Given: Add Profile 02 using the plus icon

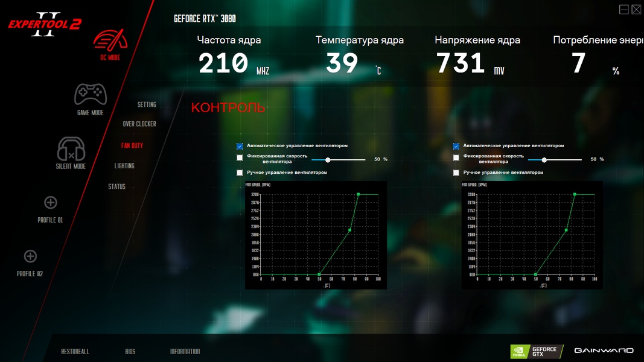Looking at the screenshot, I should point(30,256).
